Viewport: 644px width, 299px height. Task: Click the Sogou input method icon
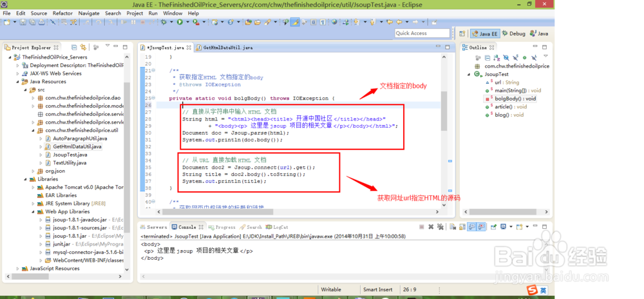click(533, 291)
